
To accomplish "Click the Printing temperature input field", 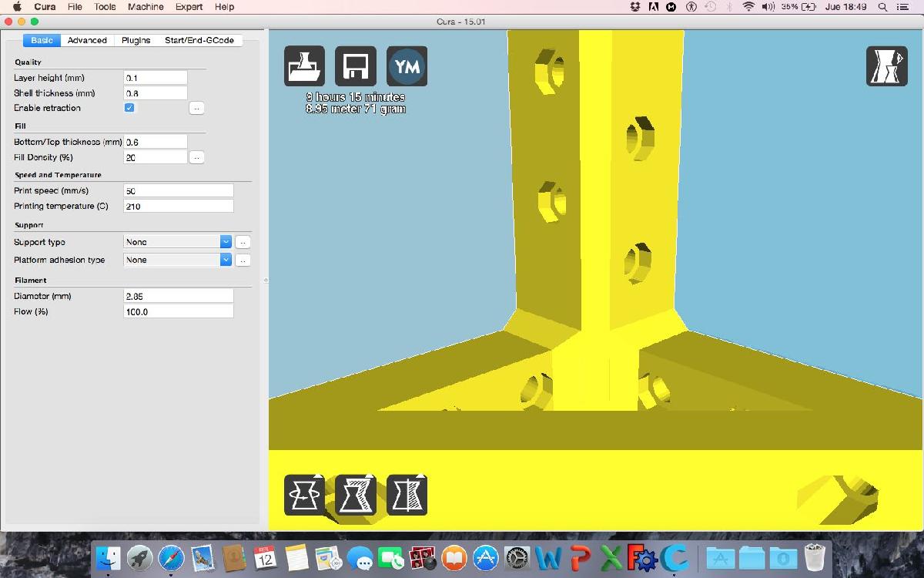I will pyautogui.click(x=179, y=207).
